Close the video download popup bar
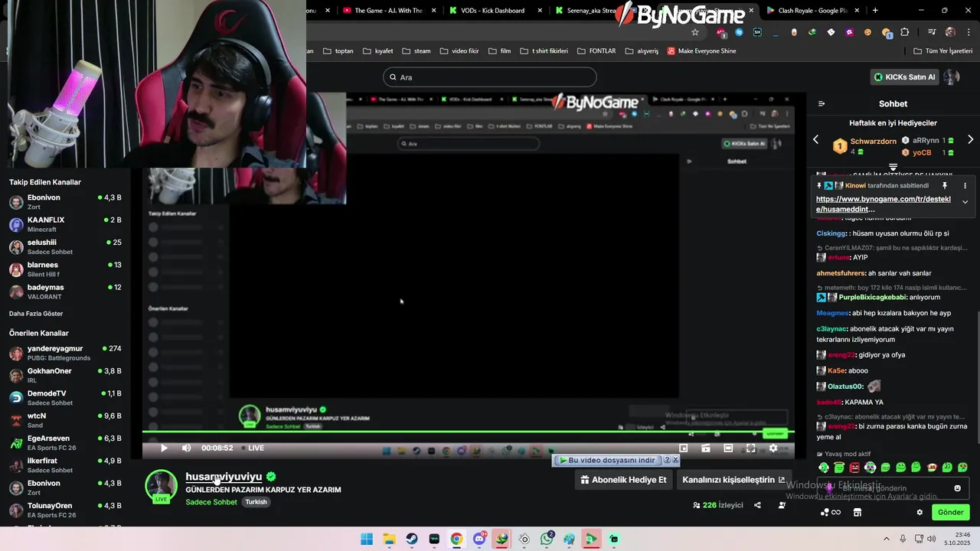The width and height of the screenshot is (980, 551). point(675,461)
